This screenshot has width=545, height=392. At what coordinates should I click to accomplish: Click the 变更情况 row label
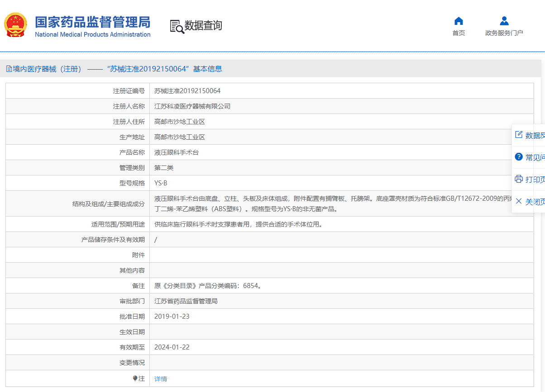tap(132, 363)
